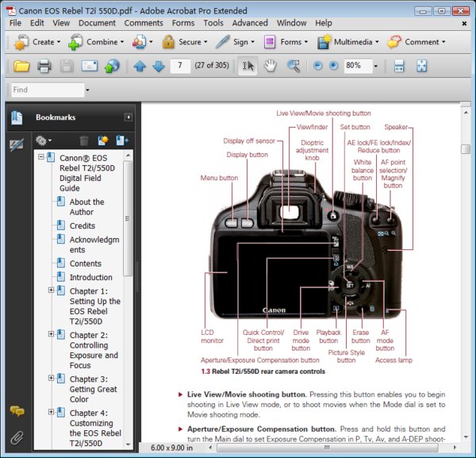476x458 pixels.
Task: Click the New Bookmark icon
Action: 102,140
